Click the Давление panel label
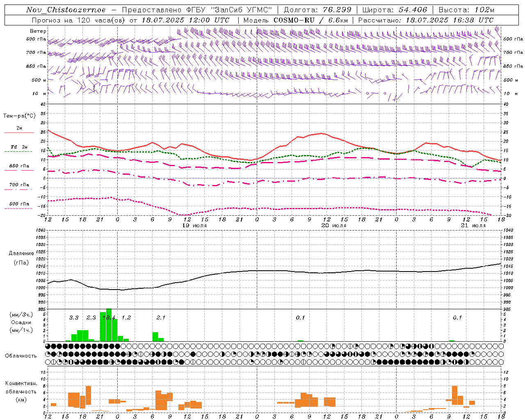This screenshot has width=525, height=420. (21, 253)
